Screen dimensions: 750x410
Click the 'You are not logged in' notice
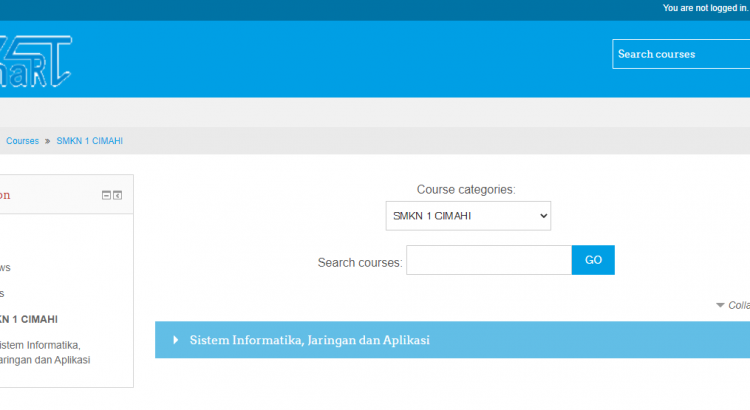[x=703, y=8]
